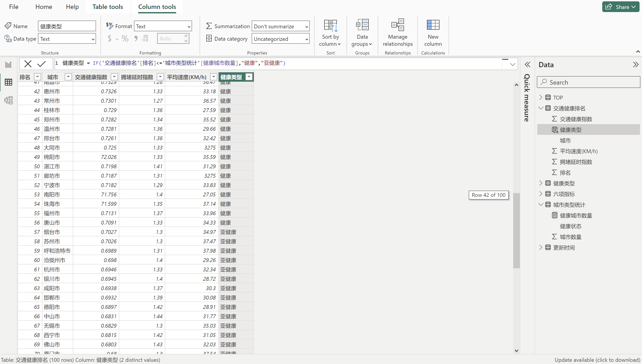The height and width of the screenshot is (364, 642).
Task: Commit formula with checkmark icon
Action: [x=42, y=64]
